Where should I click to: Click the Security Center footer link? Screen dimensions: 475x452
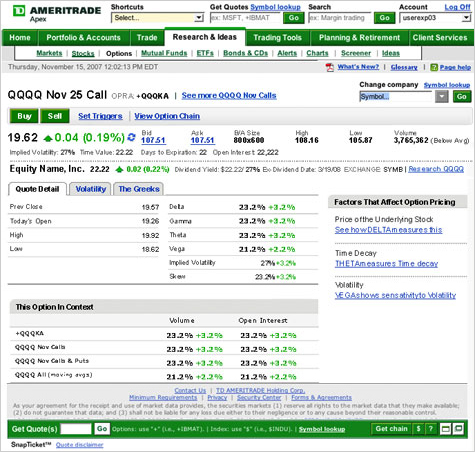(x=259, y=398)
